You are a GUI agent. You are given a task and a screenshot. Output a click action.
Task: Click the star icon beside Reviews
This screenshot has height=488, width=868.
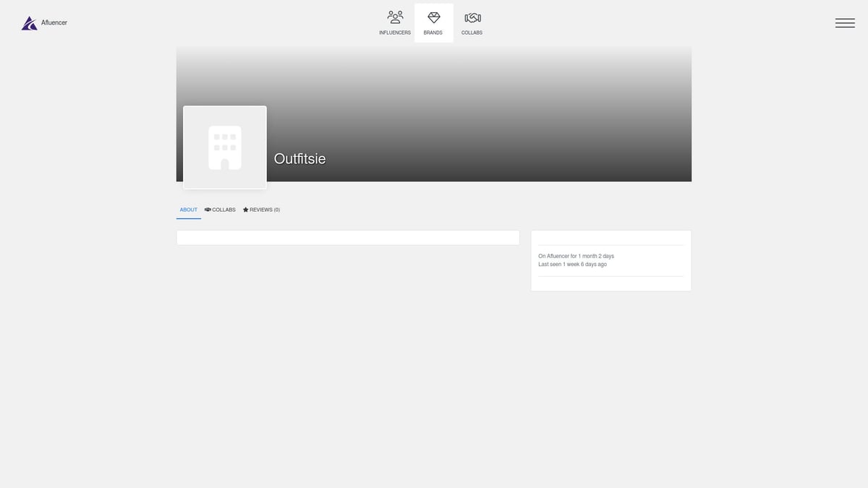(x=246, y=210)
